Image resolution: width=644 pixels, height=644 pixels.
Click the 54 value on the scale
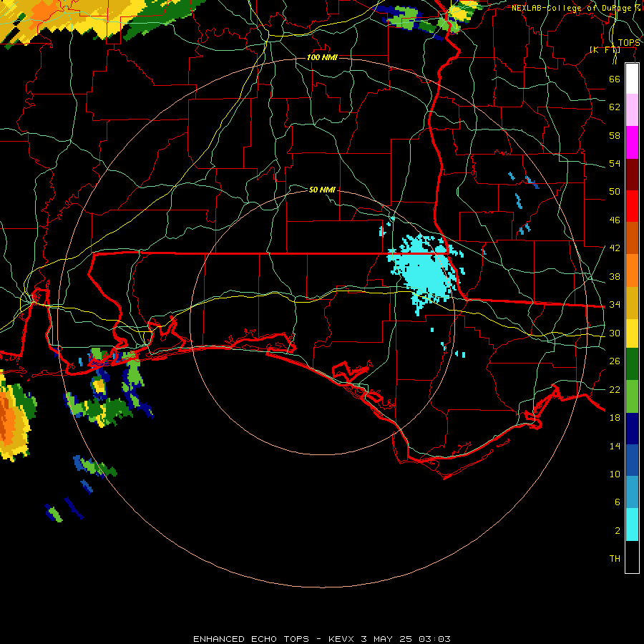(615, 163)
